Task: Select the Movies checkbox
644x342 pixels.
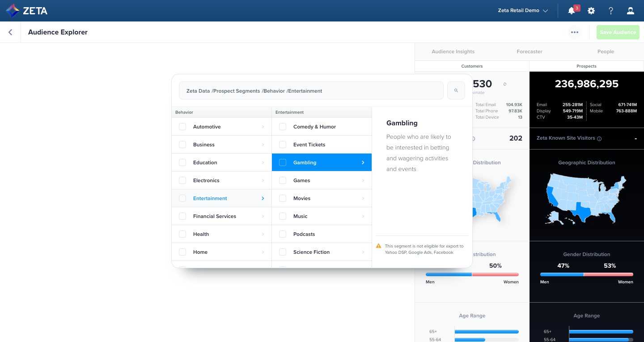Action: point(283,198)
